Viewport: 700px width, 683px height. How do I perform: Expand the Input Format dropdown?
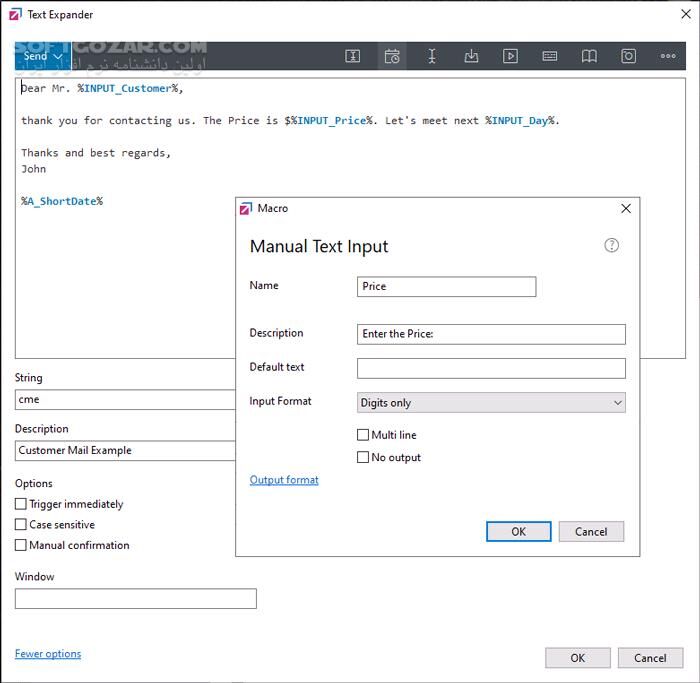(x=491, y=403)
